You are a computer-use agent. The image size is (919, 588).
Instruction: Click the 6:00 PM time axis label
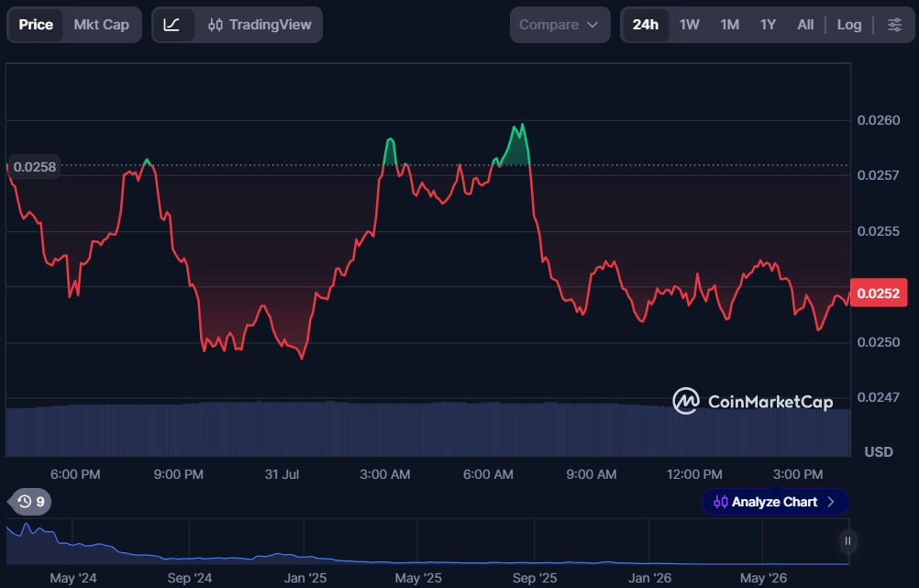coord(75,474)
